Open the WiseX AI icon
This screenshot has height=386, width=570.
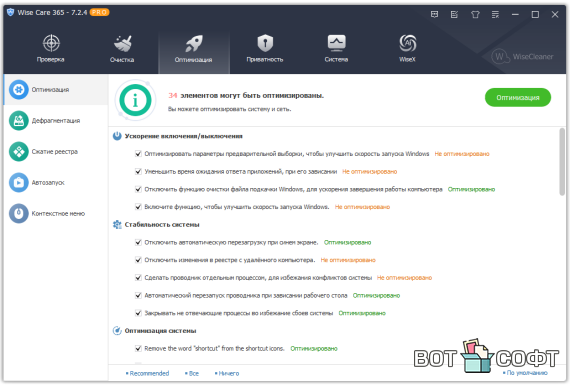408,43
